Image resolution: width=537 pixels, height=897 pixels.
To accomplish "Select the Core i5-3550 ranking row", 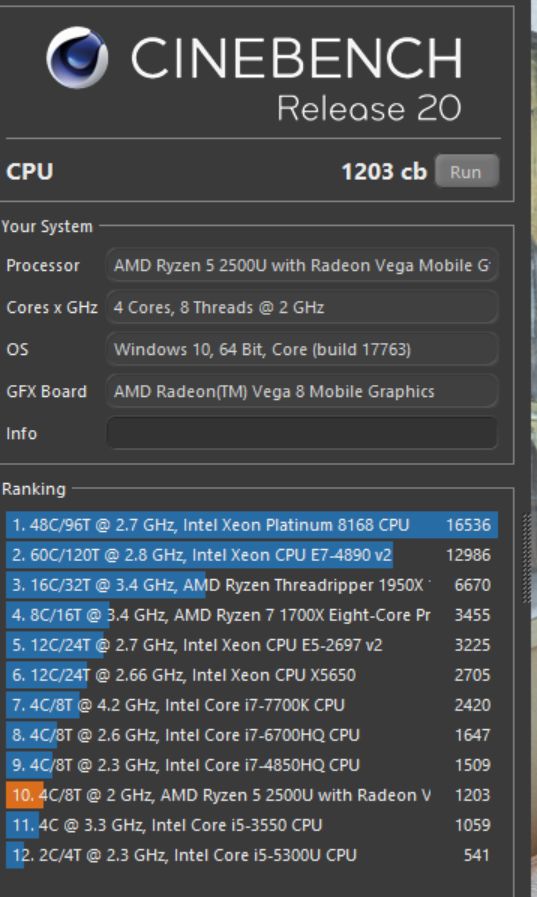I will pyautogui.click(x=252, y=825).
